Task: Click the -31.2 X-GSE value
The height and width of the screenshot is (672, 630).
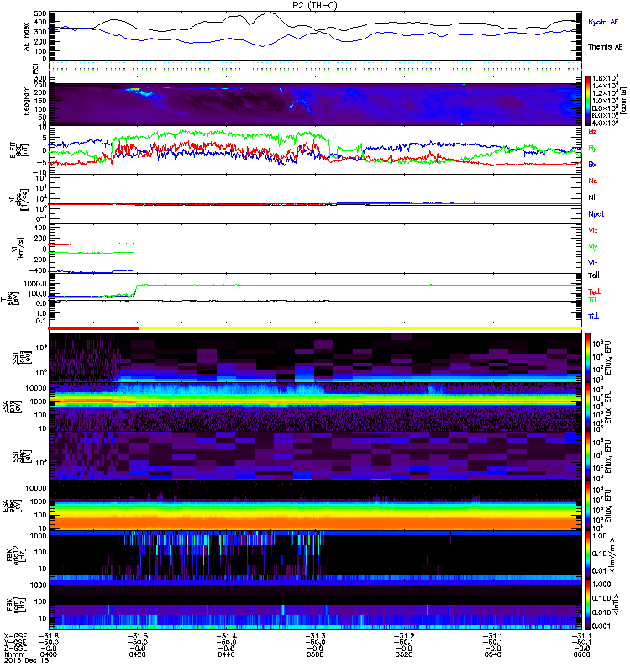Action: pyautogui.click(x=404, y=636)
